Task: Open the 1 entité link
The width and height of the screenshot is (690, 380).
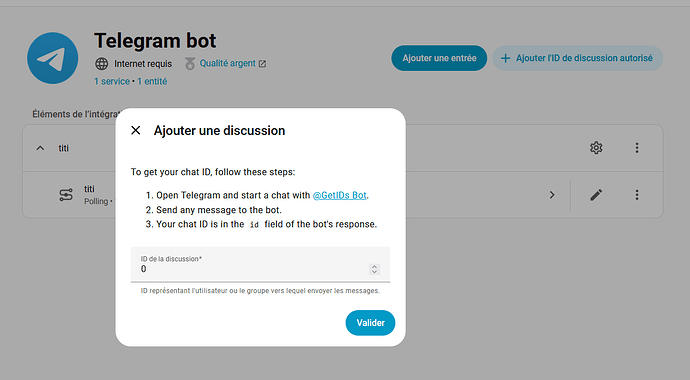Action: pyautogui.click(x=152, y=81)
